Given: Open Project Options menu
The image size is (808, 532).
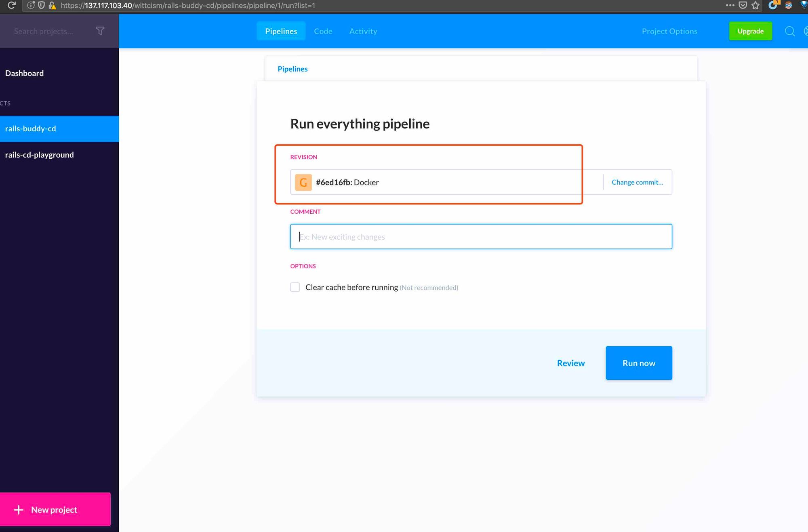Looking at the screenshot, I should tap(669, 31).
